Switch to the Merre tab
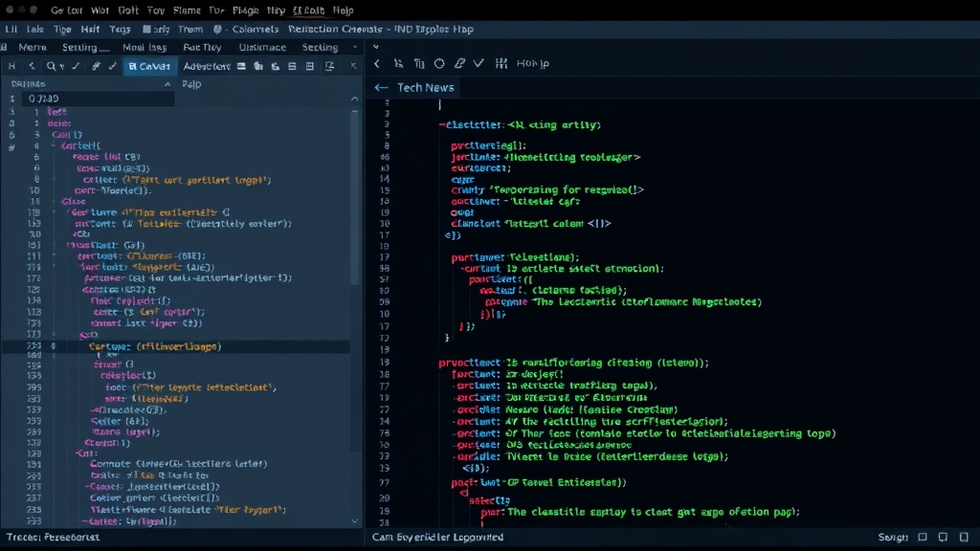 [x=33, y=47]
